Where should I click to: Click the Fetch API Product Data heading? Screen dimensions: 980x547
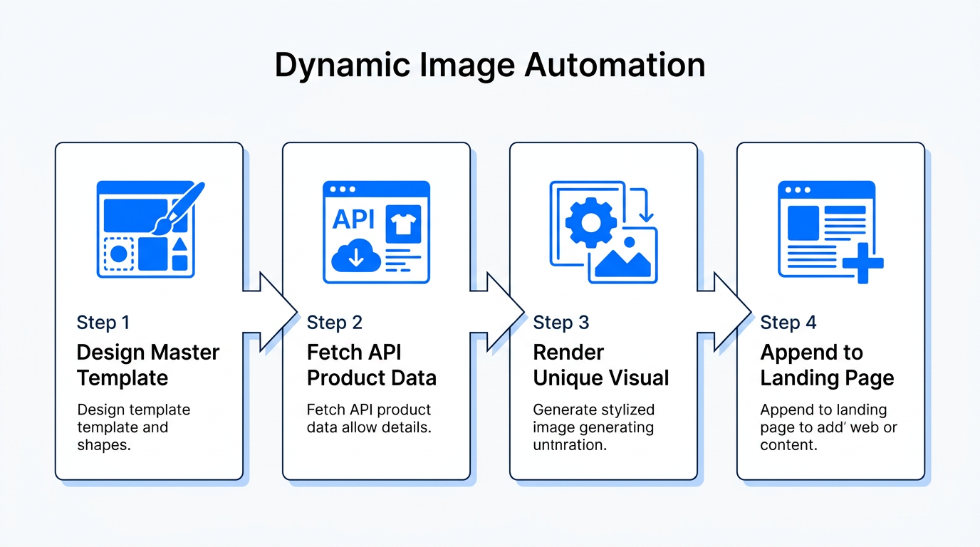point(371,365)
